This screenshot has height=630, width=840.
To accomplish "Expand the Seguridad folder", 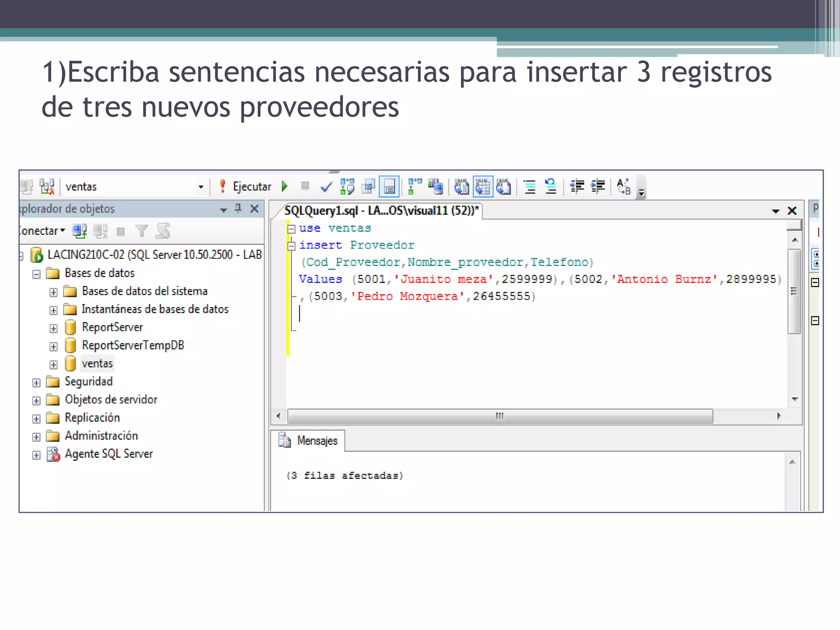I will coord(37,383).
